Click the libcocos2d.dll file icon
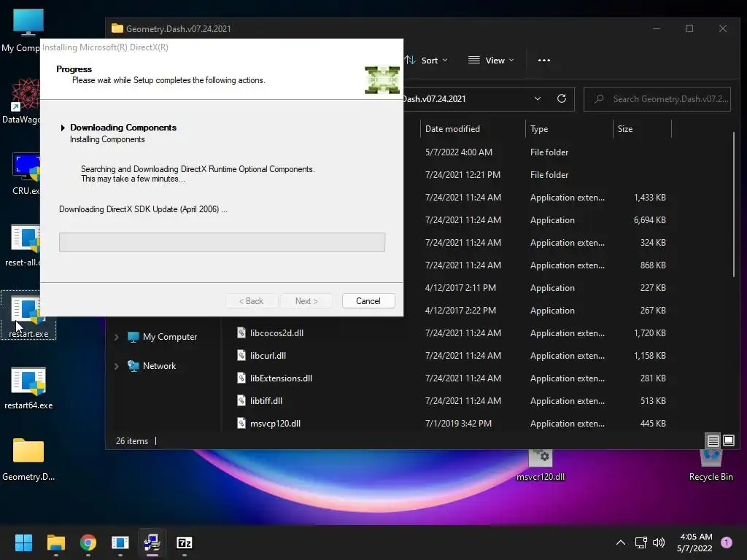This screenshot has height=560, width=747. pyautogui.click(x=241, y=332)
